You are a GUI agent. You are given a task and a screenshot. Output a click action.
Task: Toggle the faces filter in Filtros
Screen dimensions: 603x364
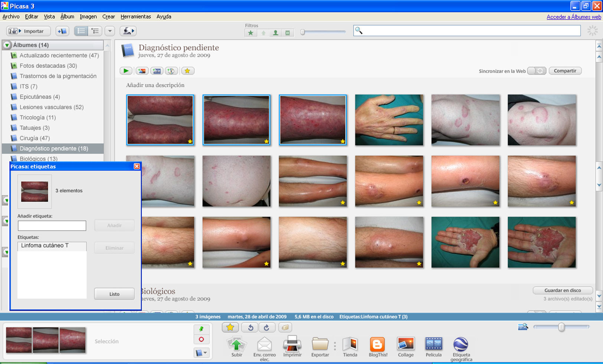click(275, 33)
